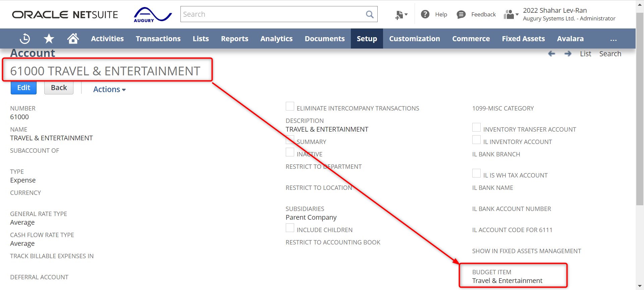Click the Oracle NetSuite logo
Viewport: 644px width, 290px height.
click(65, 15)
